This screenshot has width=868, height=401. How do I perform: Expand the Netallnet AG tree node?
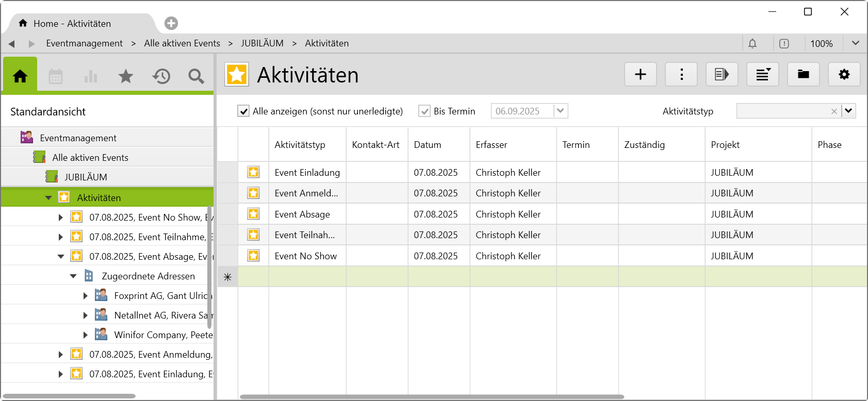pyautogui.click(x=86, y=315)
